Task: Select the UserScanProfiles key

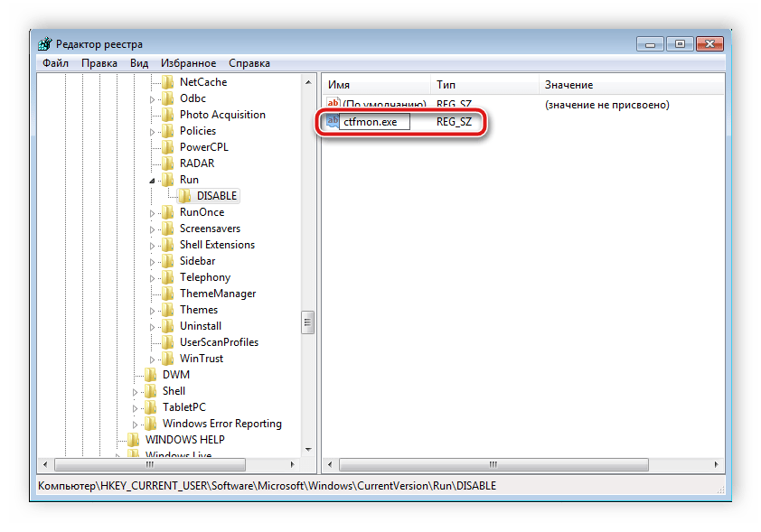Action: [219, 342]
